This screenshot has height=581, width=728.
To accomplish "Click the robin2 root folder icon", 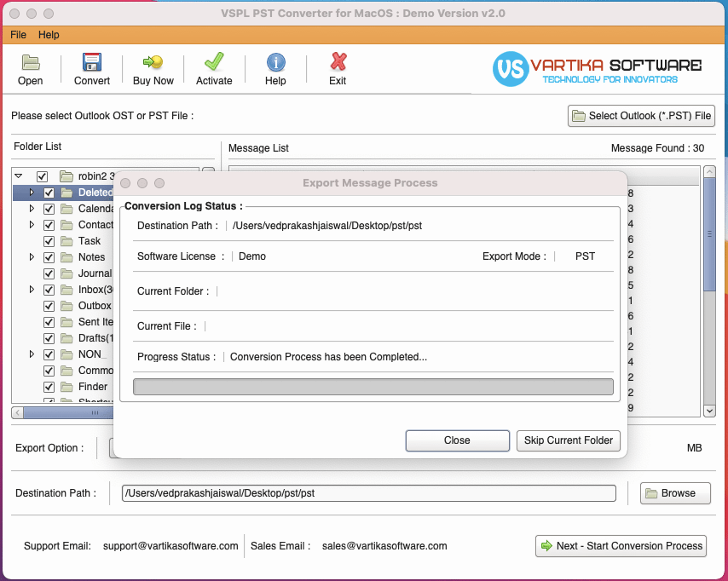I will click(x=66, y=176).
